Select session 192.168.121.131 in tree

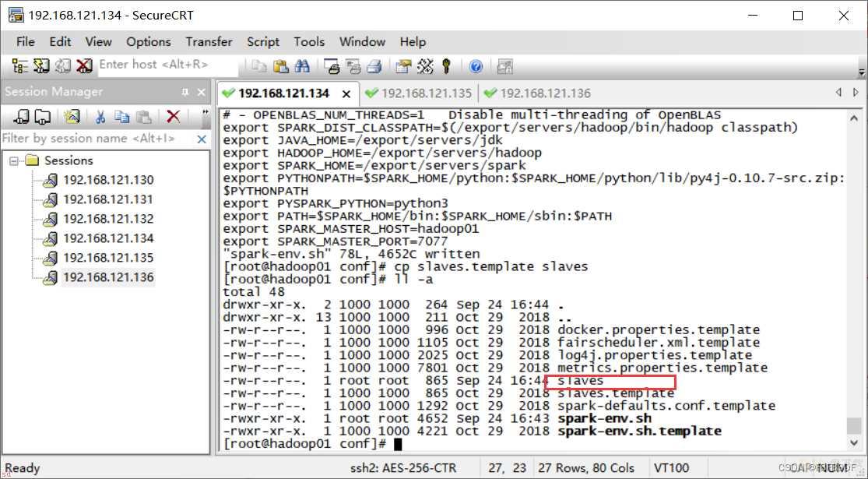[x=108, y=199]
